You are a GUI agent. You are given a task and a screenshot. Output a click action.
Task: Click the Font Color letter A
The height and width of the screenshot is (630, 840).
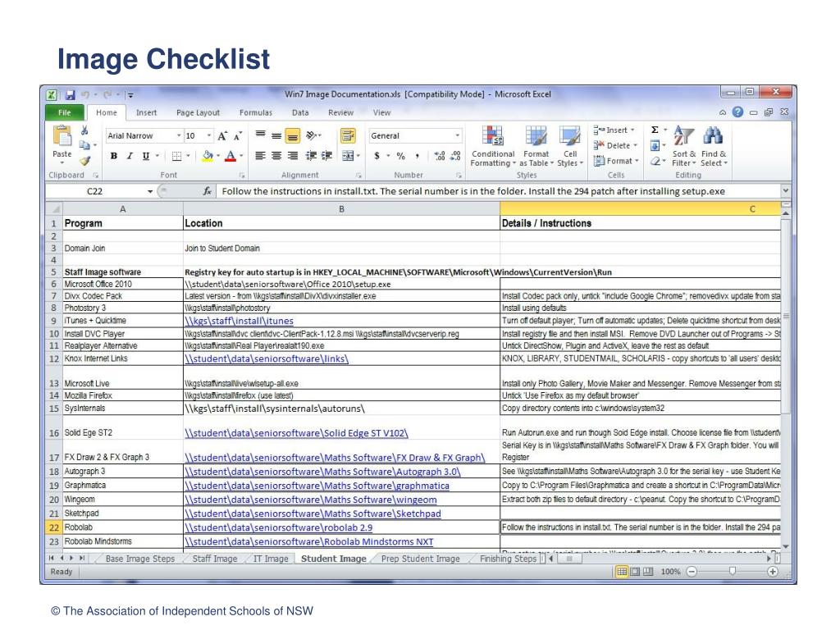tap(231, 156)
